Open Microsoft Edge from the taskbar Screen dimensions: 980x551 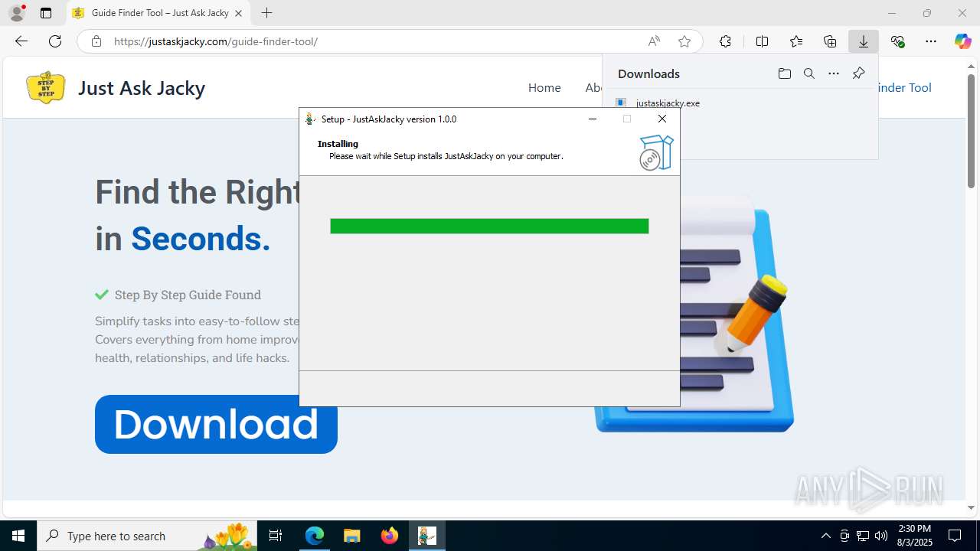pyautogui.click(x=315, y=536)
